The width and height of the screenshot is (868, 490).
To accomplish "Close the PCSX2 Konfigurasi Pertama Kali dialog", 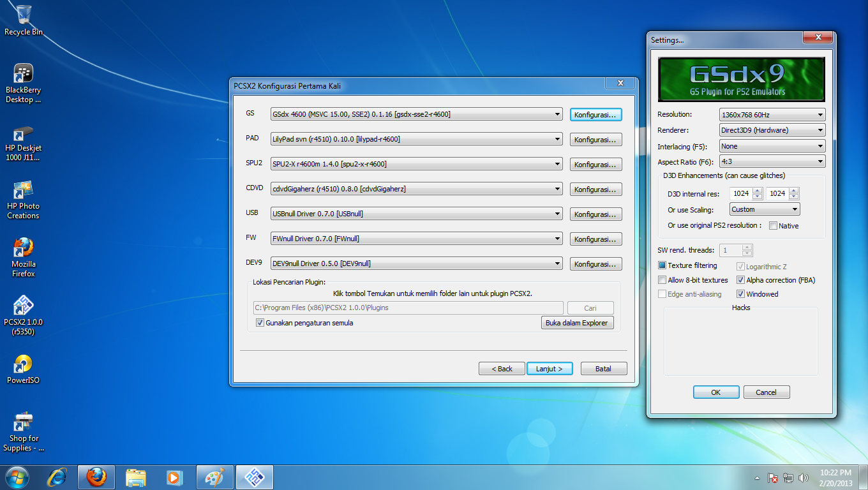I will [619, 84].
